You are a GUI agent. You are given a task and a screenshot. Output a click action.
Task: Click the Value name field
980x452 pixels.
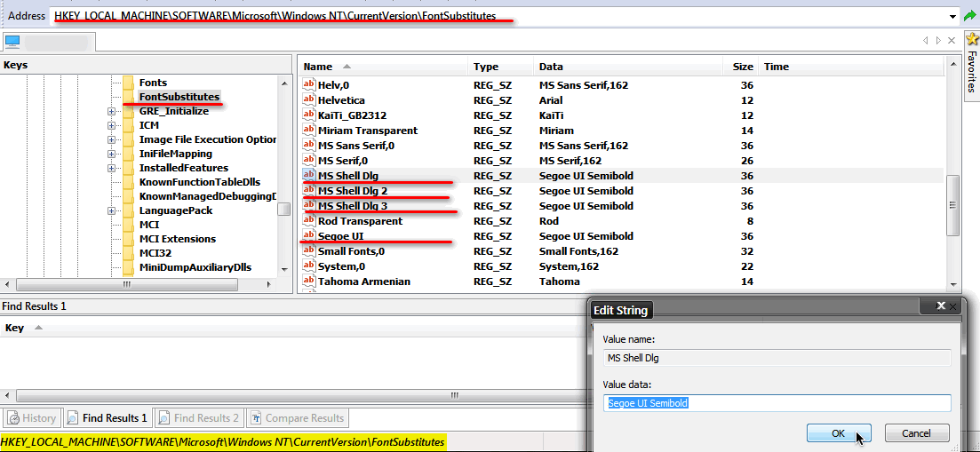[777, 359]
